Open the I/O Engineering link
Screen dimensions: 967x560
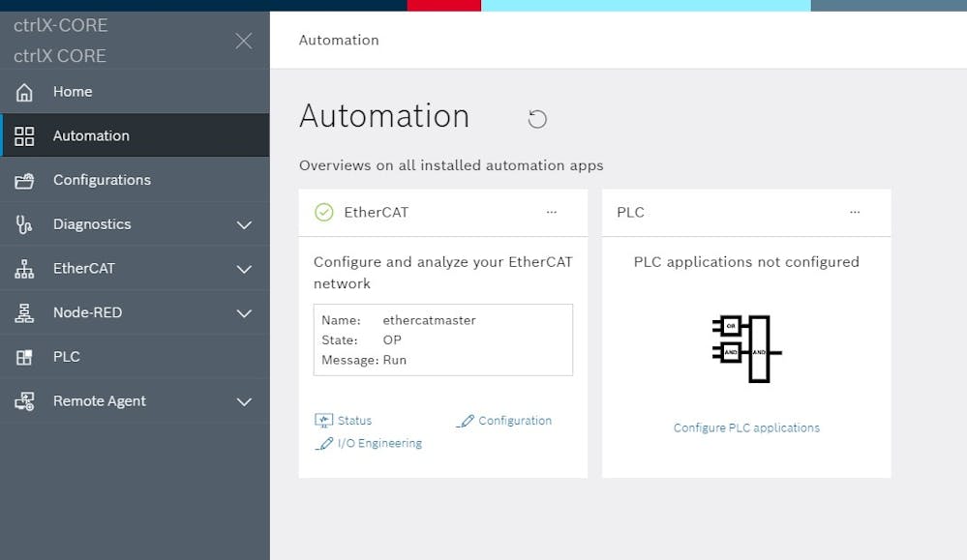[x=379, y=444]
